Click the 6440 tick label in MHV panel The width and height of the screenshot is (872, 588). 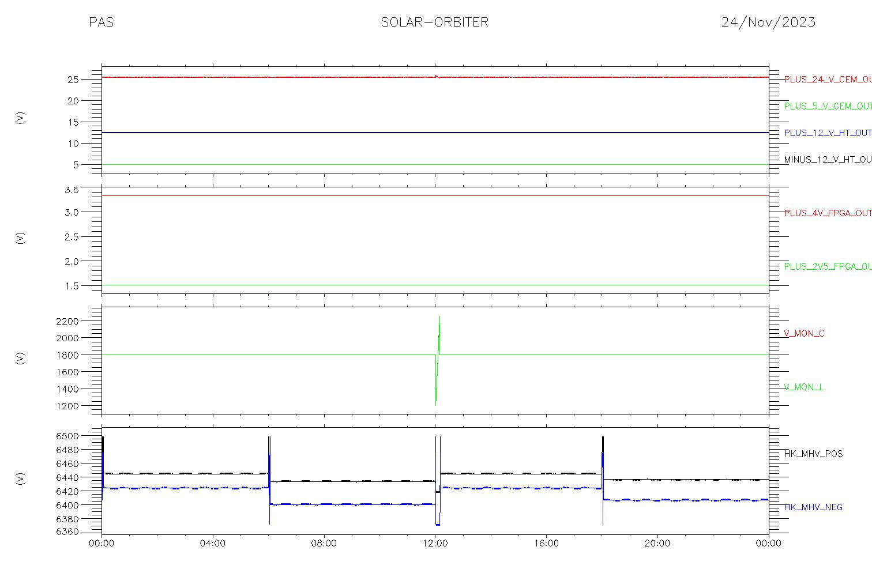[x=67, y=477]
